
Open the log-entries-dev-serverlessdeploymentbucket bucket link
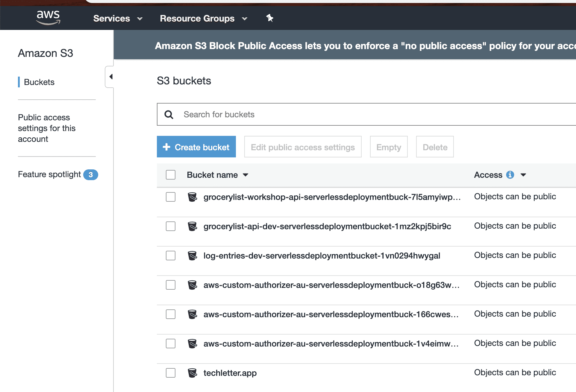[322, 256]
